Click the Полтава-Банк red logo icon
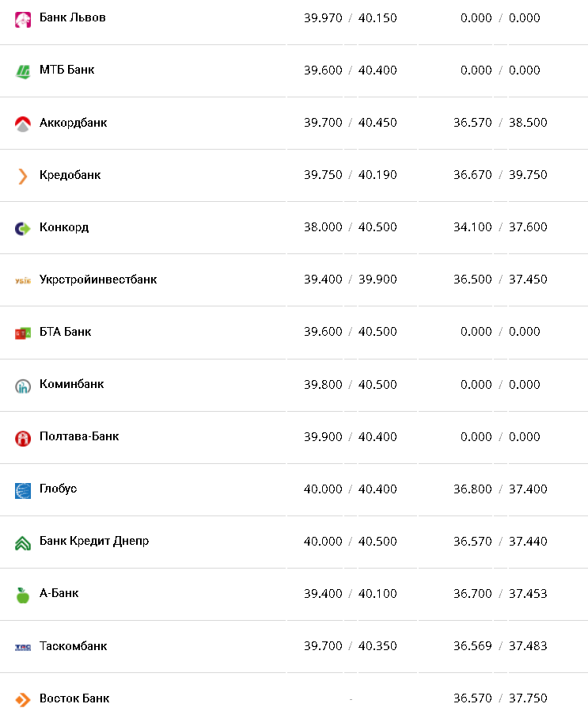The image size is (588, 719). click(x=23, y=438)
